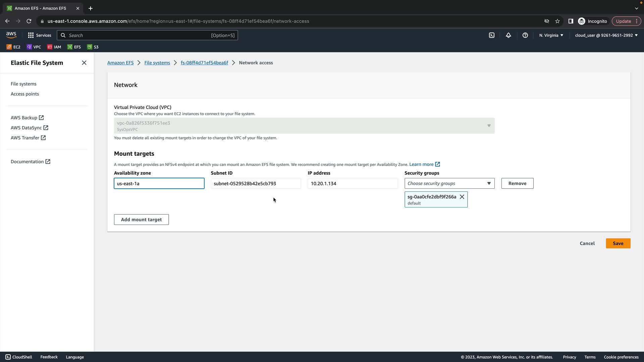Expand the cloud_user account menu
The height and width of the screenshot is (362, 644).
[x=606, y=35]
